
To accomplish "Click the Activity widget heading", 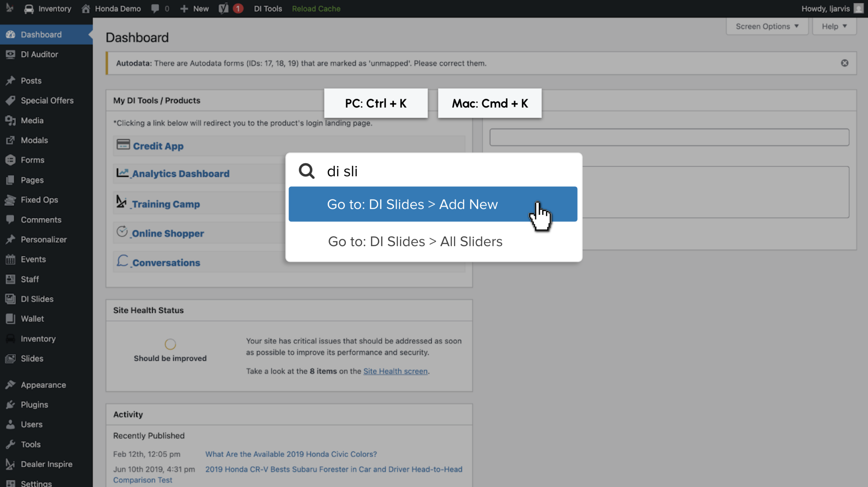I will [128, 414].
